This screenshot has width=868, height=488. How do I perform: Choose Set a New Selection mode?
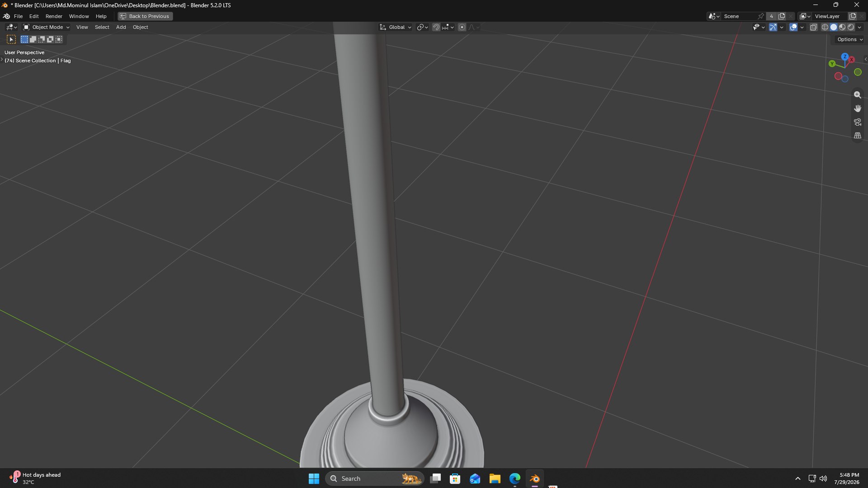coord(24,39)
